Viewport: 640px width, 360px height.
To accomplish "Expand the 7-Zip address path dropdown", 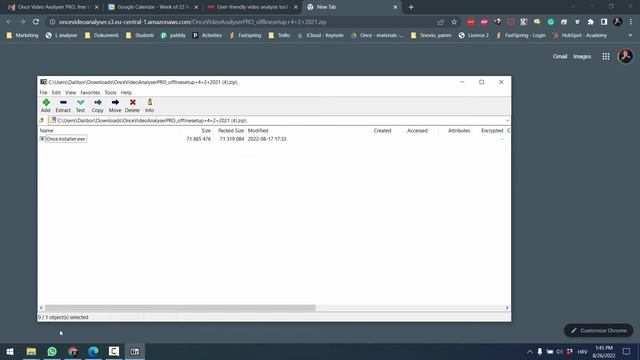I will pos(507,120).
